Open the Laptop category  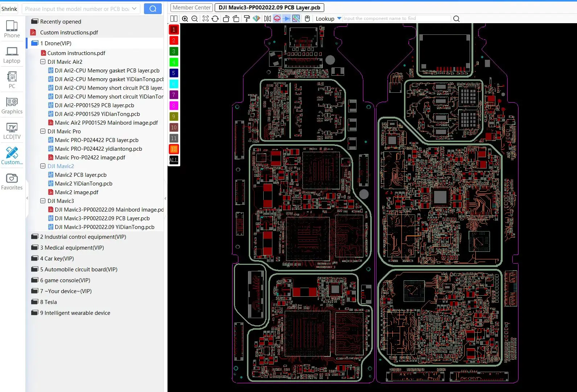[x=12, y=55]
